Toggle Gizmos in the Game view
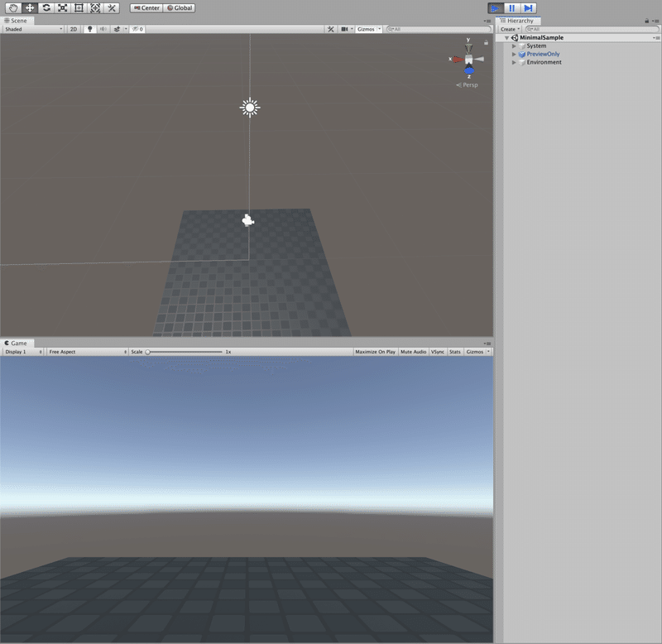The image size is (662, 644). click(474, 352)
